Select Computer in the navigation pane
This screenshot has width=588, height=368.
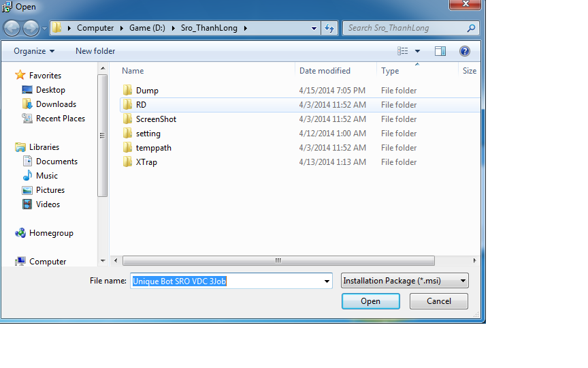tap(48, 262)
